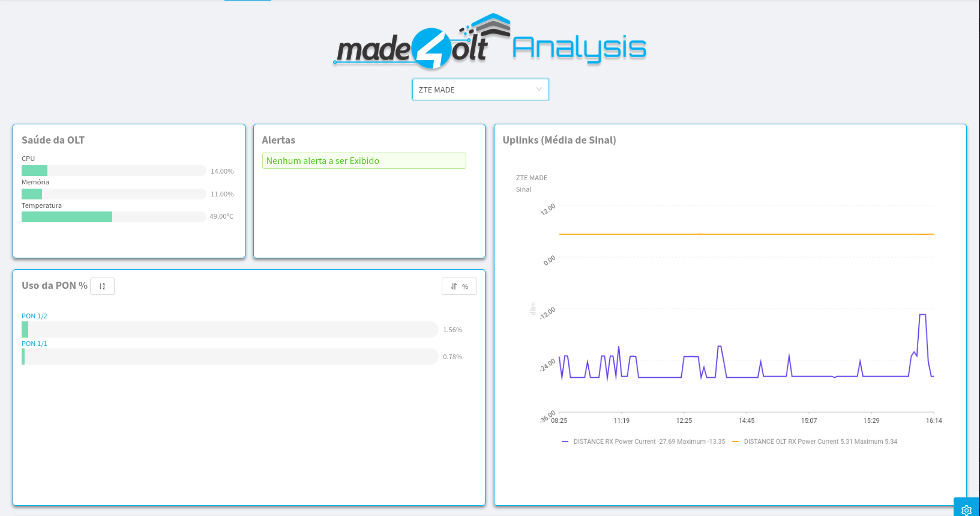Click the purple DISTANCE RX Power legend marker
980x516 pixels.
tap(565, 442)
